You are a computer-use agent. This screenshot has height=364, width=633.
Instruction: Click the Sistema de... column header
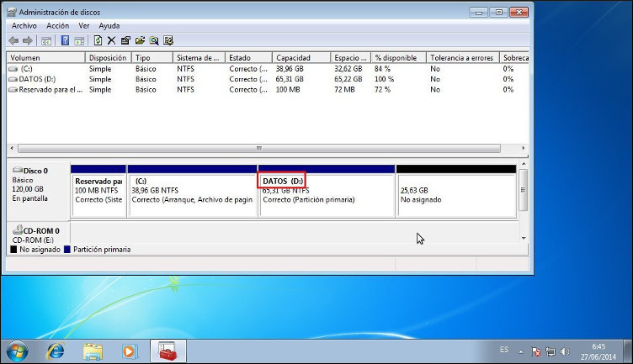pos(199,58)
